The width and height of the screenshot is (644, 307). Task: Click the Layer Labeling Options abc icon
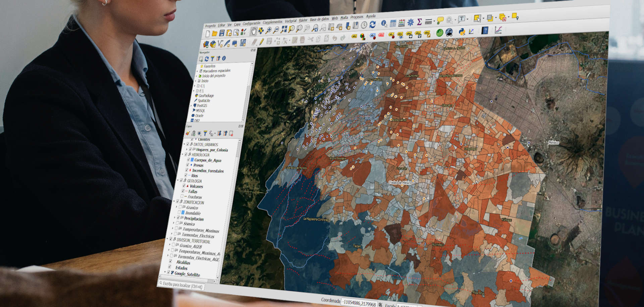point(354,36)
